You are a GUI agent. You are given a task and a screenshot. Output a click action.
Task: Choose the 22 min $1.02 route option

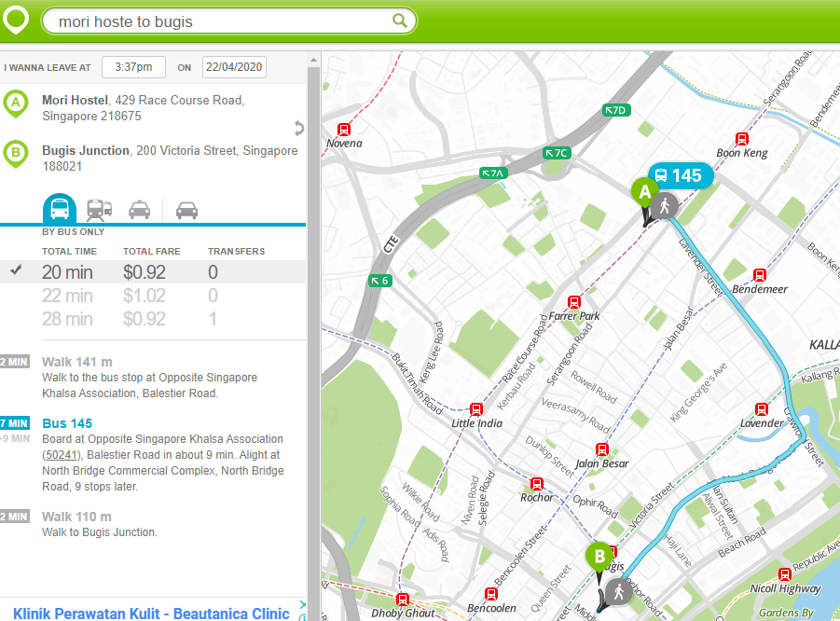click(x=153, y=296)
